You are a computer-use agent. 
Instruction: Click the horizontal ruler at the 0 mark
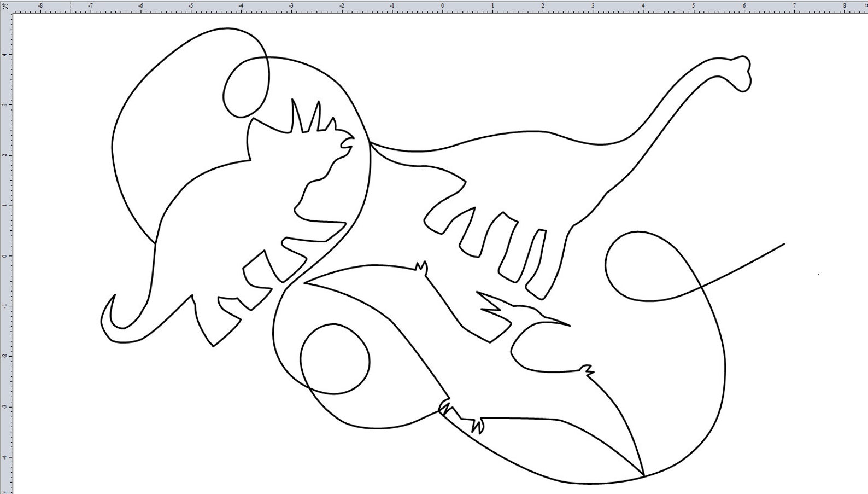click(442, 6)
